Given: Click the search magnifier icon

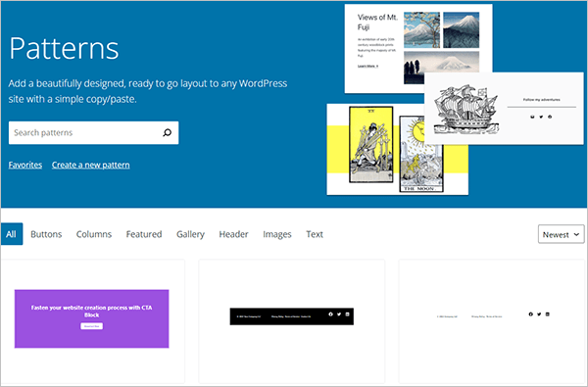Looking at the screenshot, I should (167, 132).
